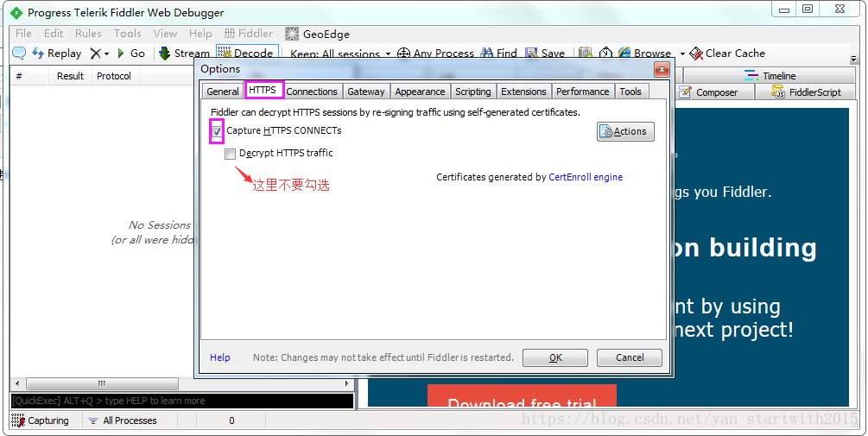Click the Remove (X) icon in toolbar

click(x=96, y=54)
